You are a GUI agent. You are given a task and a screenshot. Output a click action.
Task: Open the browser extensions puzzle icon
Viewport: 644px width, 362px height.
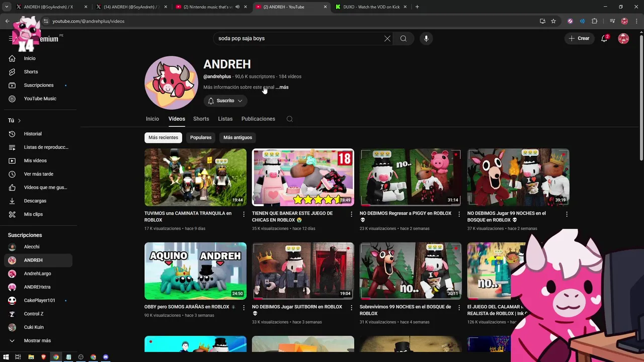(x=594, y=21)
